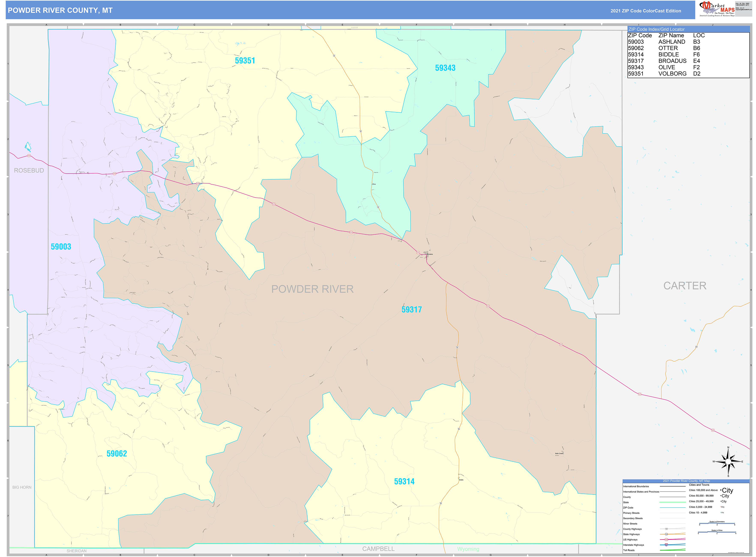Click the US Highways shield symbol in legend

point(667,539)
